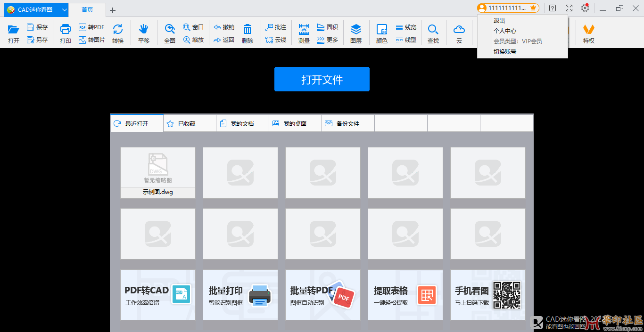
Task: Go to the 我的文档 tab
Action: 242,123
